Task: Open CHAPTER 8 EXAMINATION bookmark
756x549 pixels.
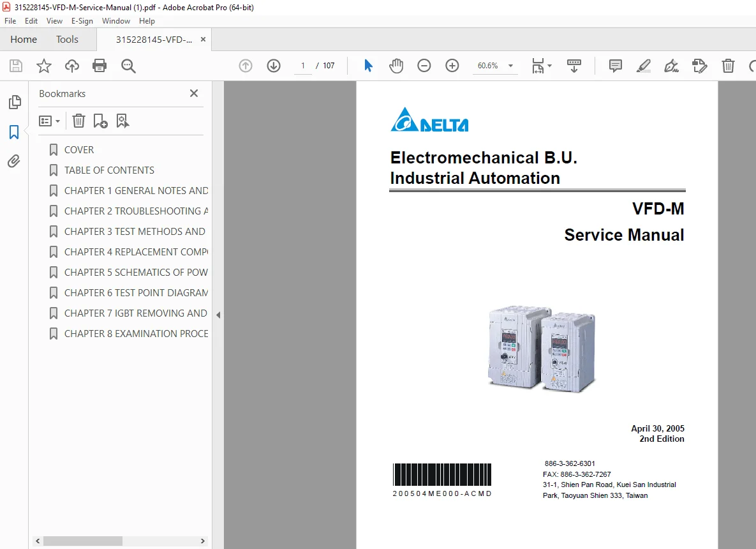Action: pos(136,333)
